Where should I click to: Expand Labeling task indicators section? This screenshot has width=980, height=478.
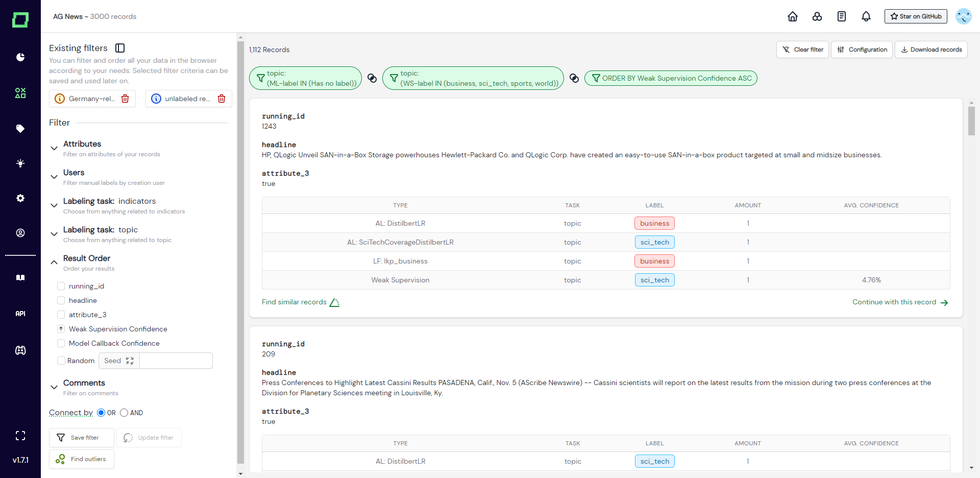[x=54, y=205]
